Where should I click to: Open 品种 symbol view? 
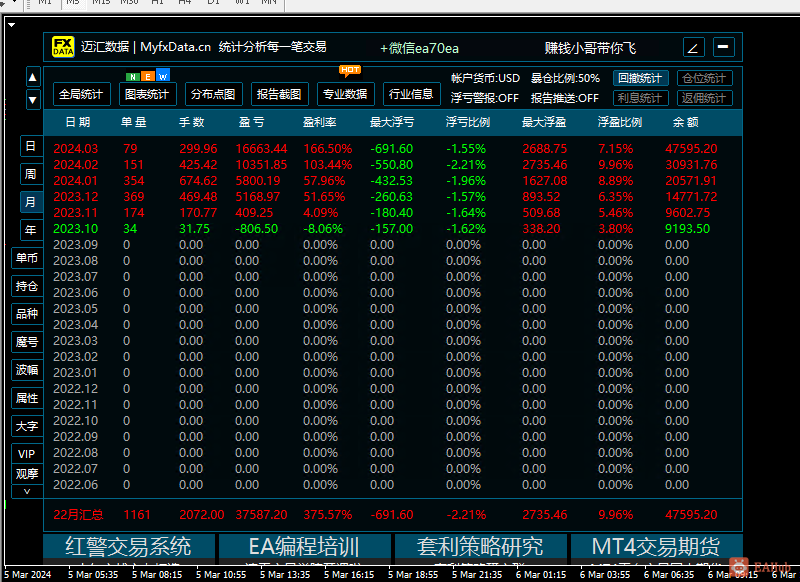coord(27,314)
